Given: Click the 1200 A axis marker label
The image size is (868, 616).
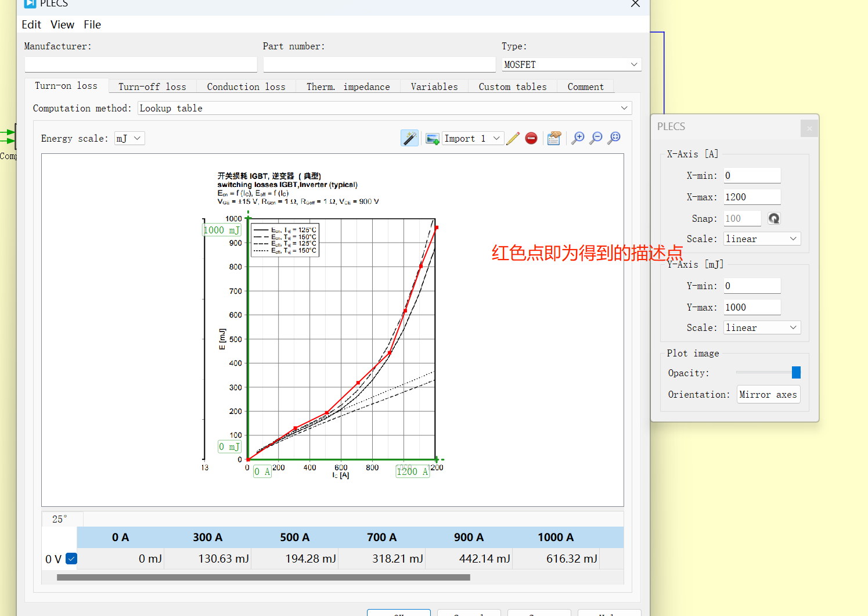Looking at the screenshot, I should (412, 471).
